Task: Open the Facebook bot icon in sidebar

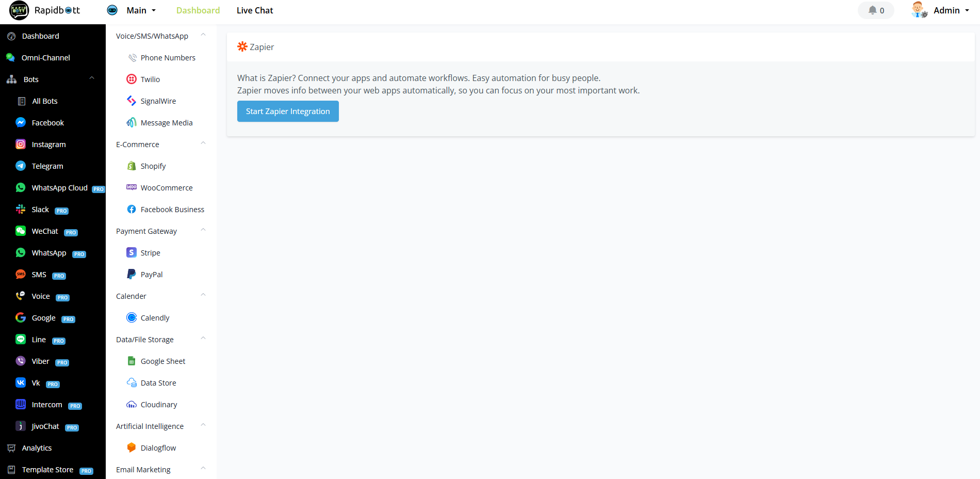Action: click(21, 122)
